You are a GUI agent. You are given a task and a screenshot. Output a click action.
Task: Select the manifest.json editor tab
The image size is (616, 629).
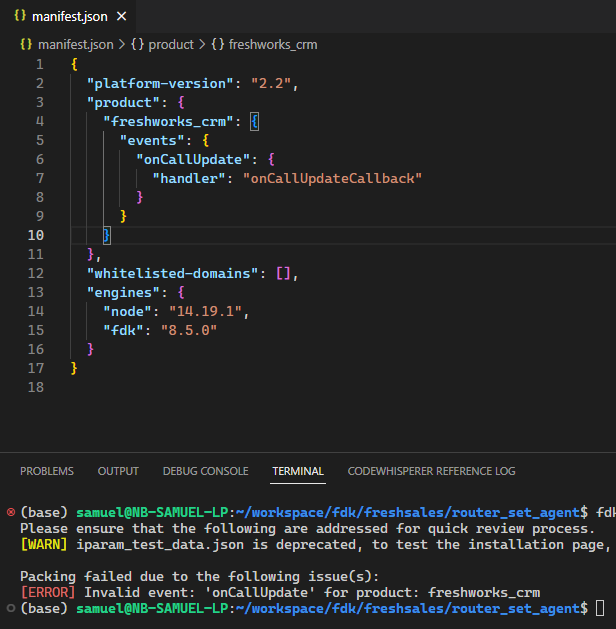coord(68,16)
